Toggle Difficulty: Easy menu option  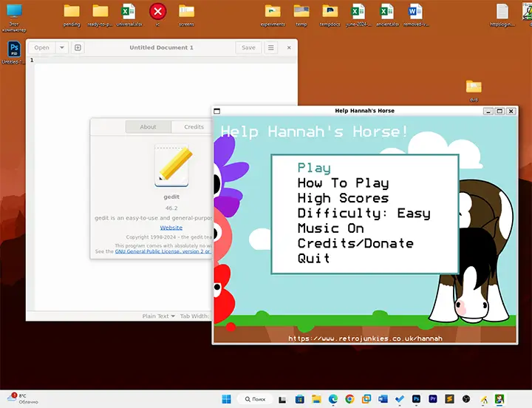click(364, 213)
